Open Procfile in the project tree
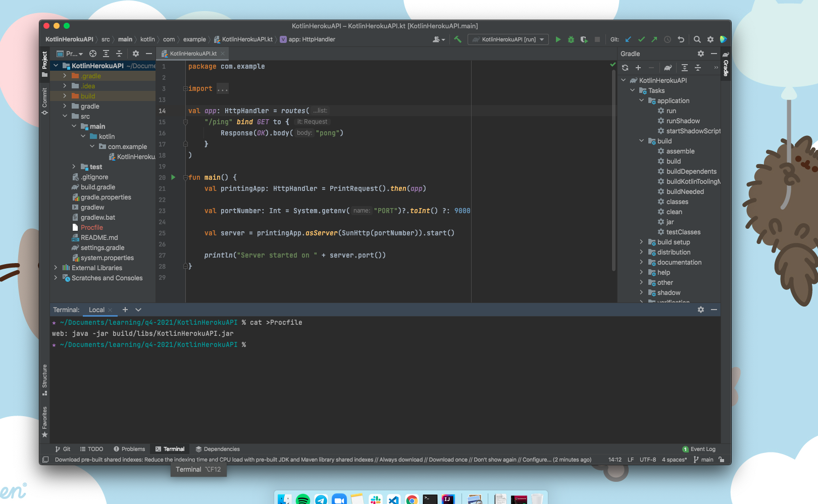The image size is (818, 504). tap(91, 227)
